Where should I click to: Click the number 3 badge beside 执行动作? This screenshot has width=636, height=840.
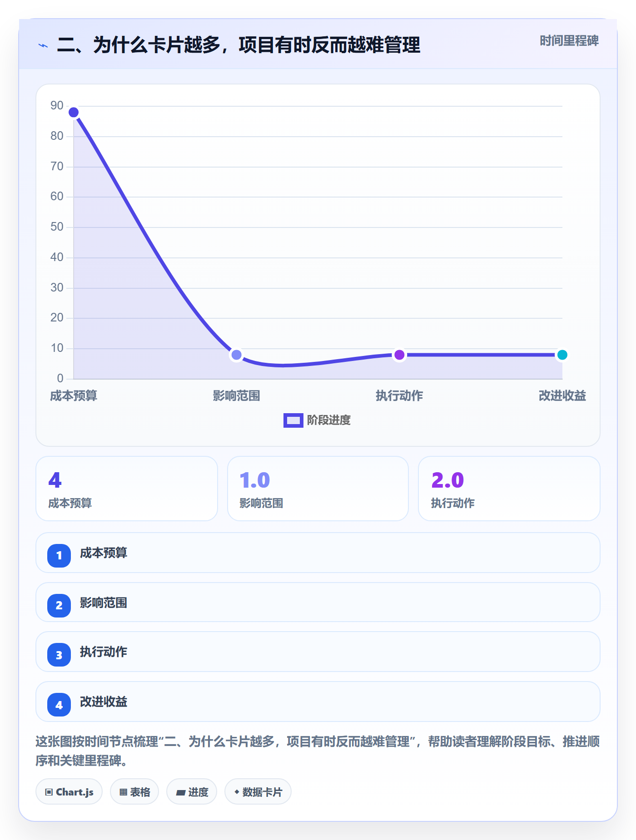click(59, 655)
